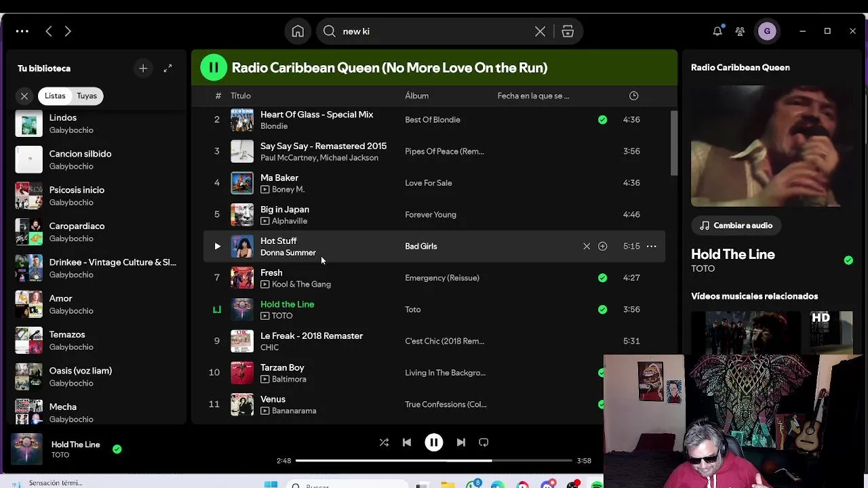Open the album art in bottom player
Image resolution: width=868 pixels, height=488 pixels.
coord(27,449)
